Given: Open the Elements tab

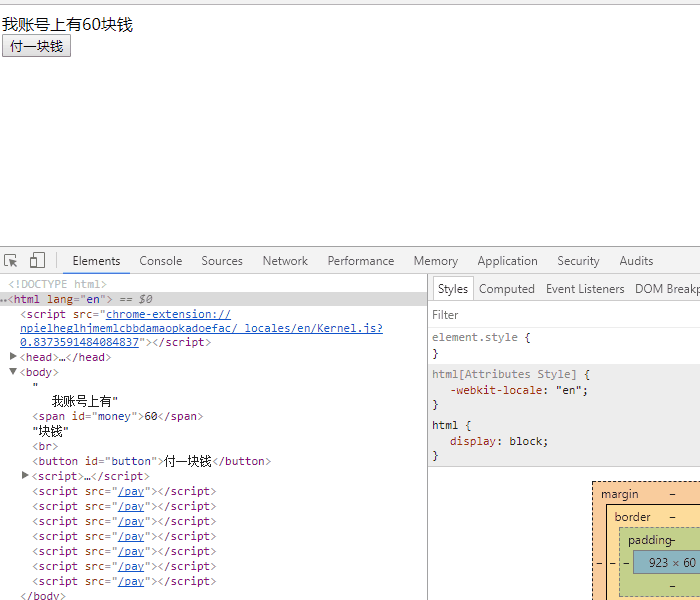Looking at the screenshot, I should point(96,261).
